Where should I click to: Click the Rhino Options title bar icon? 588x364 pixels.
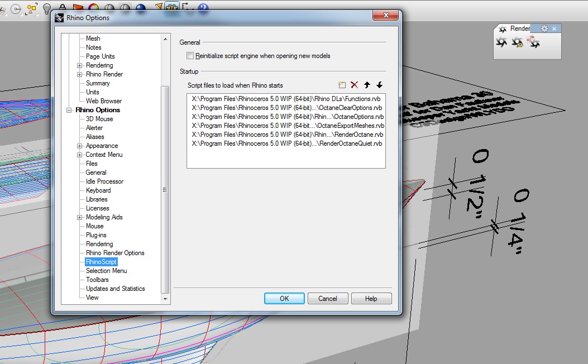pyautogui.click(x=59, y=18)
